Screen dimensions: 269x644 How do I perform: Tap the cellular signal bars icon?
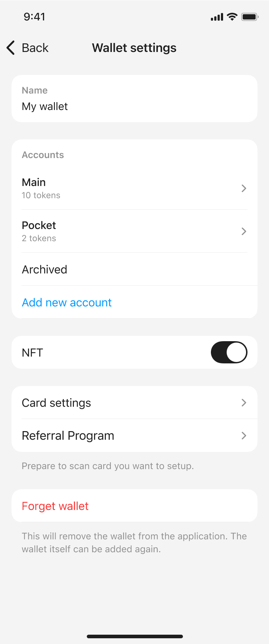tap(217, 17)
